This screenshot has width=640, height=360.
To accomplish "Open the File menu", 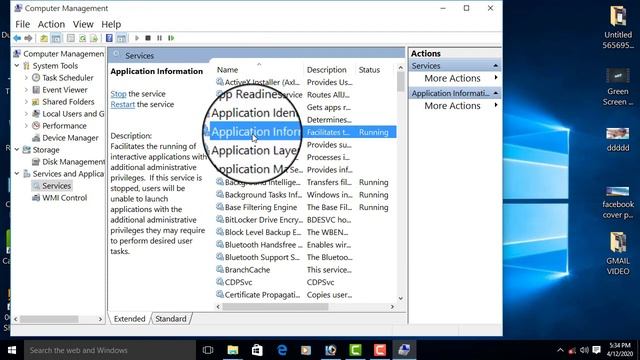I will [22, 24].
